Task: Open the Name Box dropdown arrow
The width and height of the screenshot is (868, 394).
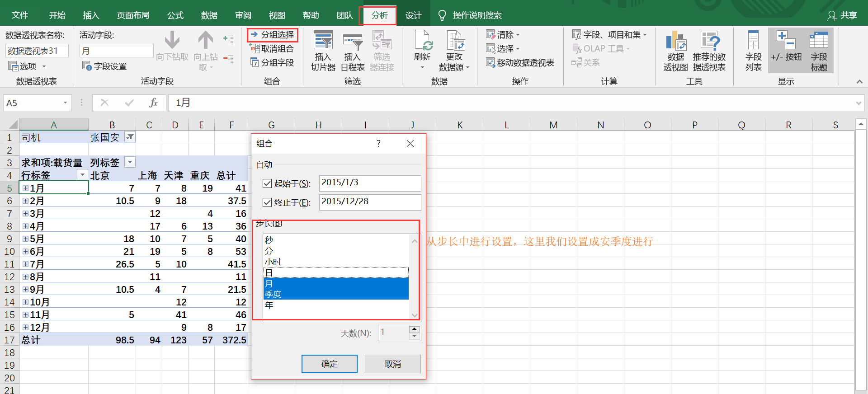Action: (x=65, y=103)
